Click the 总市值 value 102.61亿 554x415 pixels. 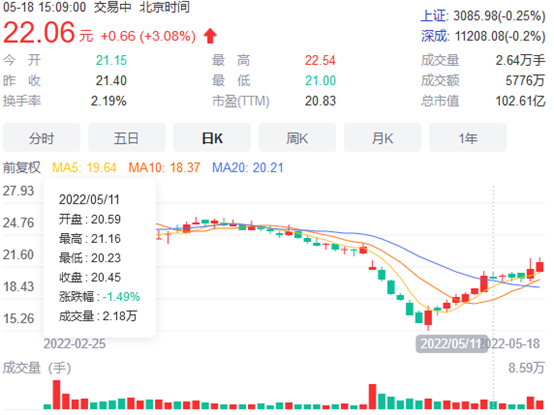click(x=520, y=101)
